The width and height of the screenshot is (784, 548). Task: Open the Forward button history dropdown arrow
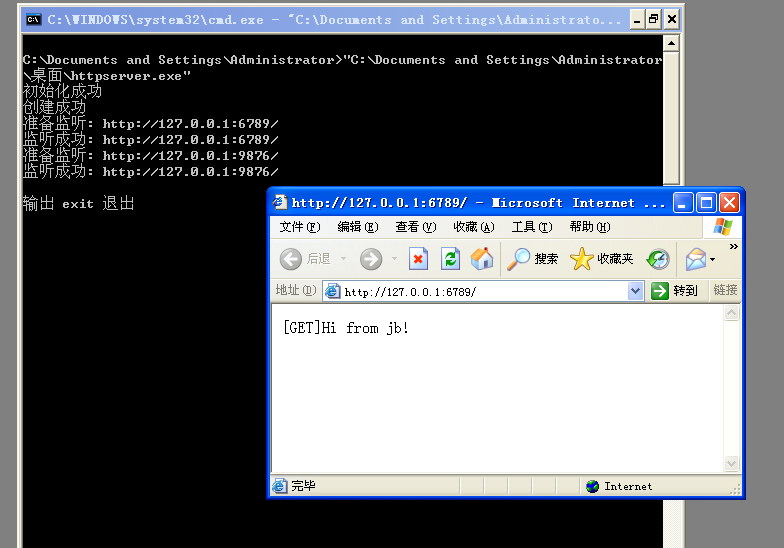pos(394,259)
